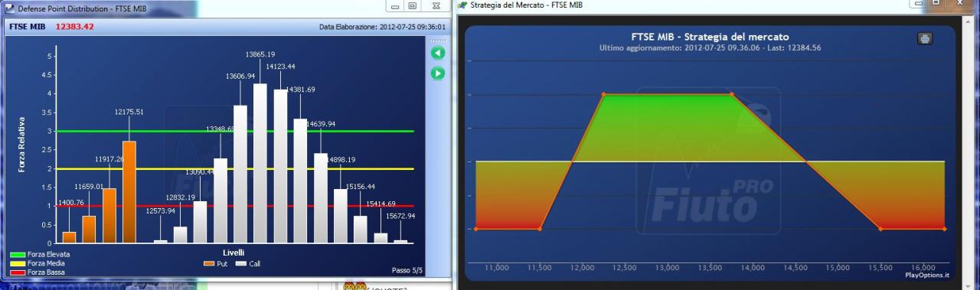Select the Forza Media yellow swatch
Screen dimensions: 980x290
[18, 263]
